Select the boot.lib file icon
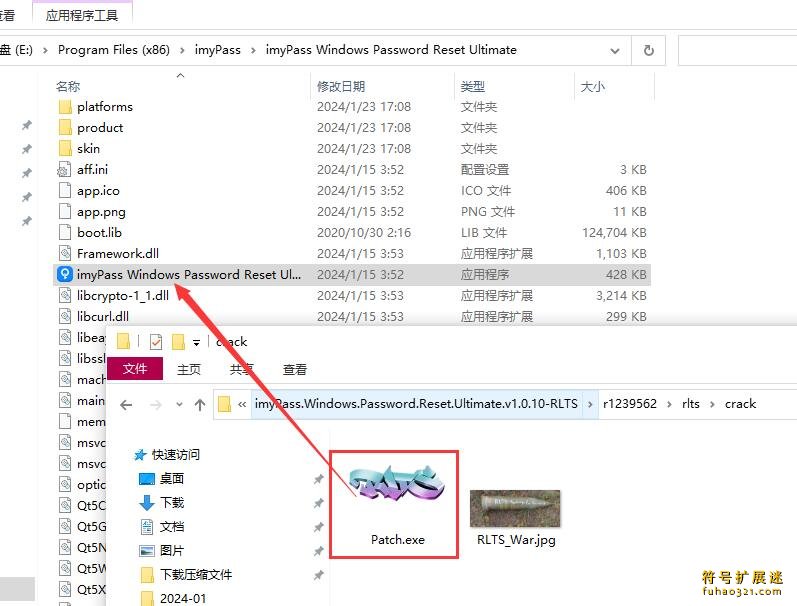Screen dimensions: 797x606 [65, 233]
